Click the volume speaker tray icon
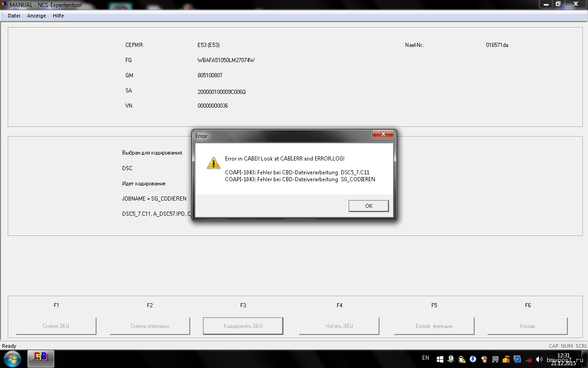The image size is (588, 368). tap(539, 359)
